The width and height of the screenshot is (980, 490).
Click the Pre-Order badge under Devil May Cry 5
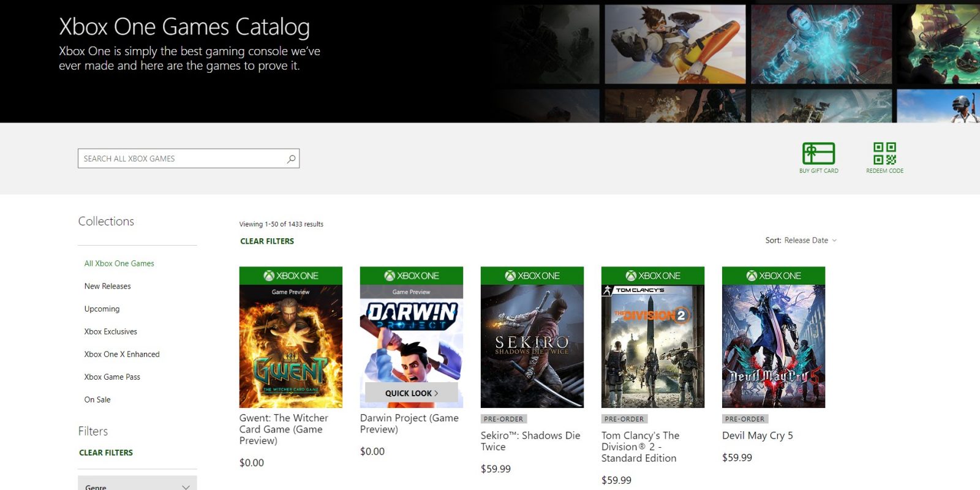click(745, 419)
